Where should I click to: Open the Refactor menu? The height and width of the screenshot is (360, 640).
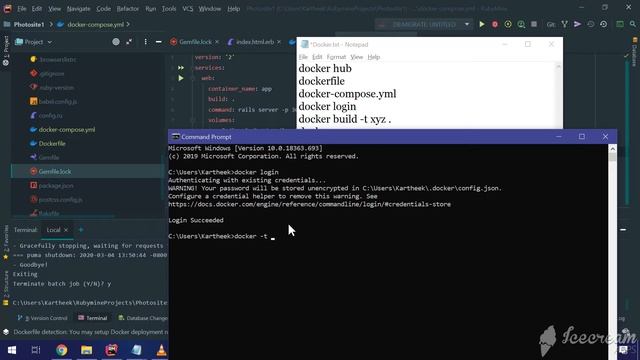(128, 9)
